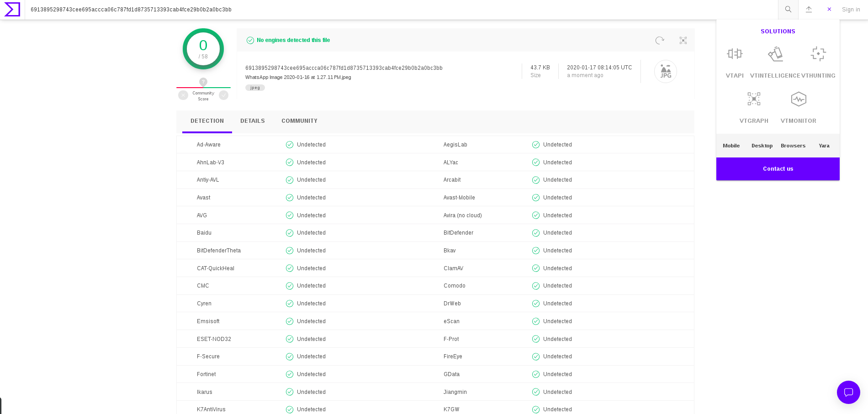Open the VTMONITOR solution icon

coord(799,99)
